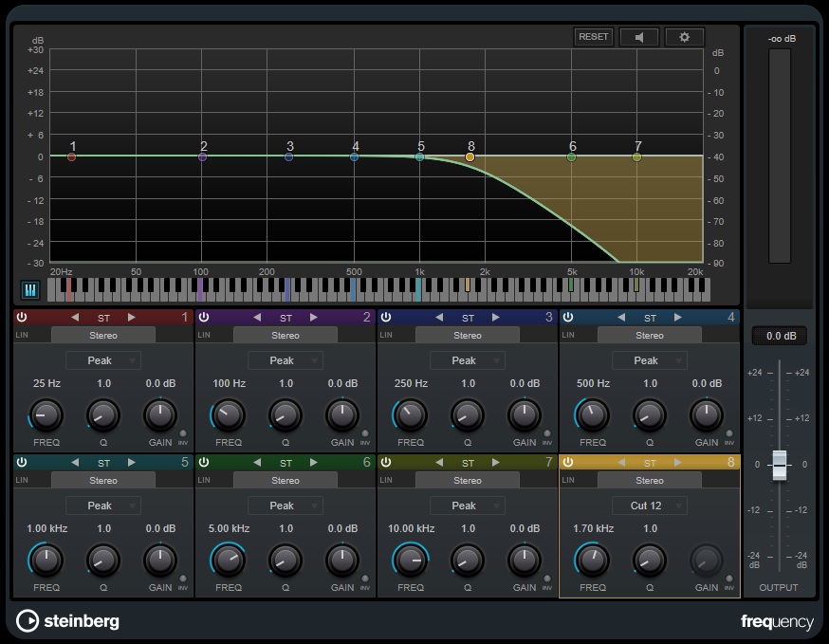Select Stereo tab in band 2

coord(285,335)
